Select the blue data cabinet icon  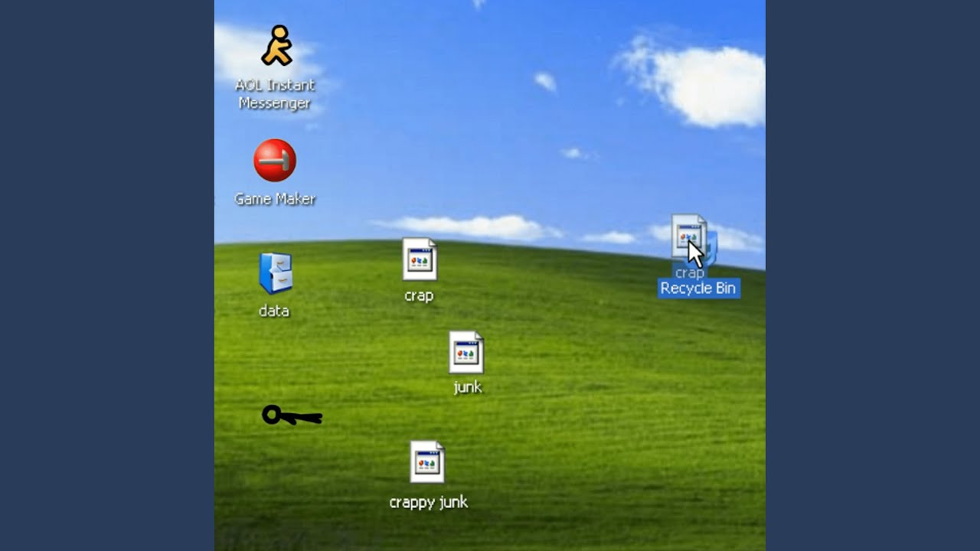pos(275,273)
